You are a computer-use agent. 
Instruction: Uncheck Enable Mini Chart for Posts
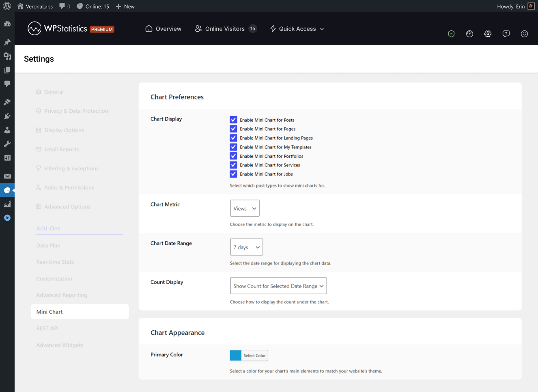pyautogui.click(x=233, y=120)
